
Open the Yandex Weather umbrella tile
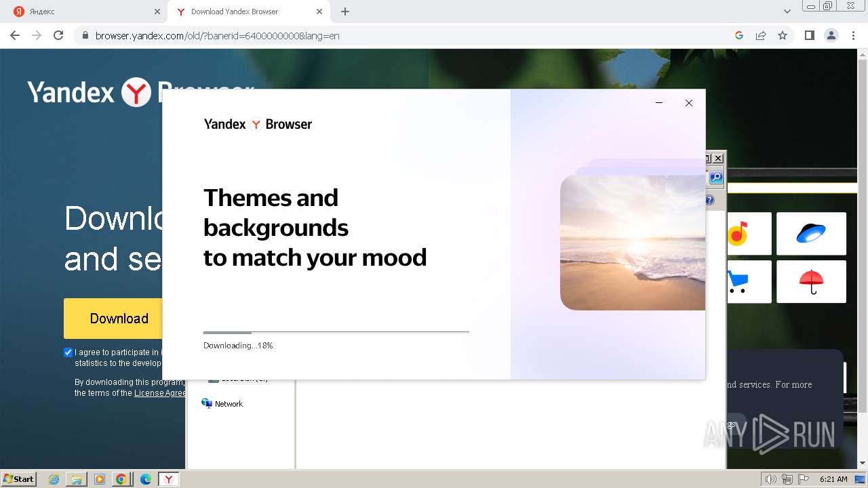[811, 281]
